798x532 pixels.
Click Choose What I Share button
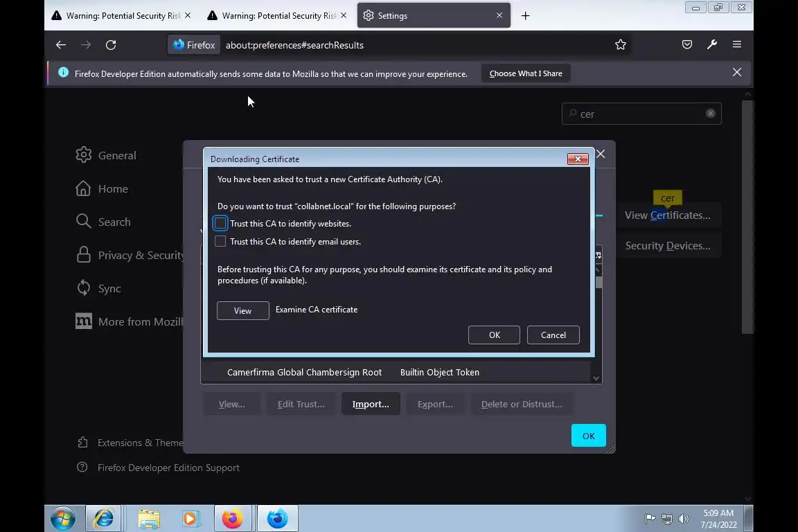(526, 73)
